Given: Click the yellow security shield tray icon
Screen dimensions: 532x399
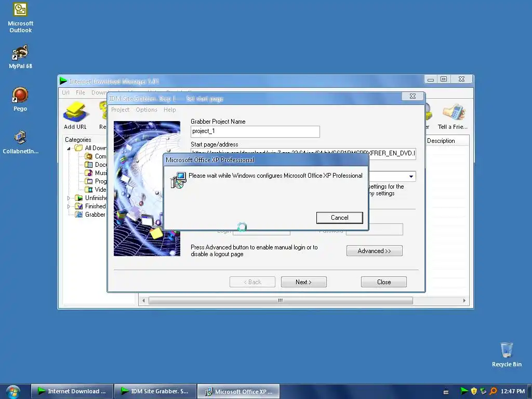Looking at the screenshot, I should (474, 391).
